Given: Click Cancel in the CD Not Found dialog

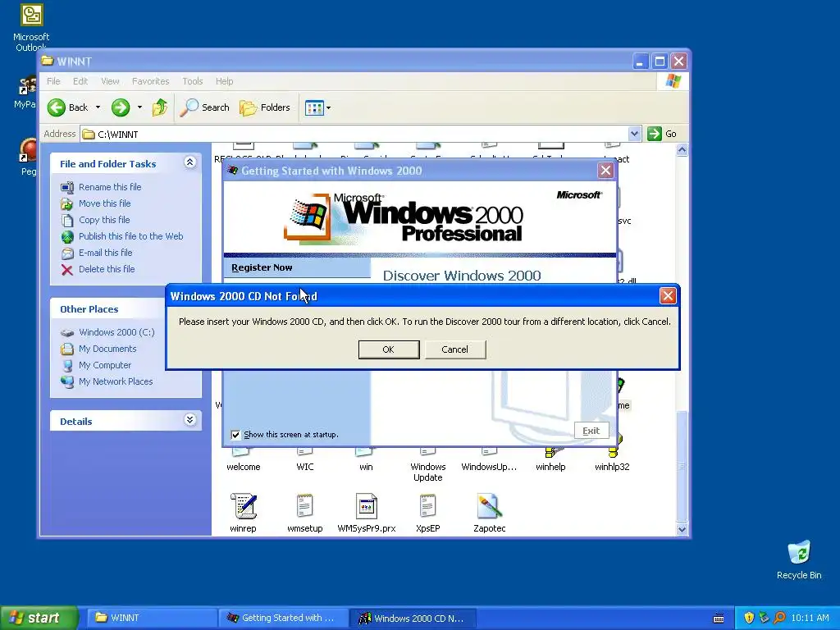Looking at the screenshot, I should (x=454, y=349).
